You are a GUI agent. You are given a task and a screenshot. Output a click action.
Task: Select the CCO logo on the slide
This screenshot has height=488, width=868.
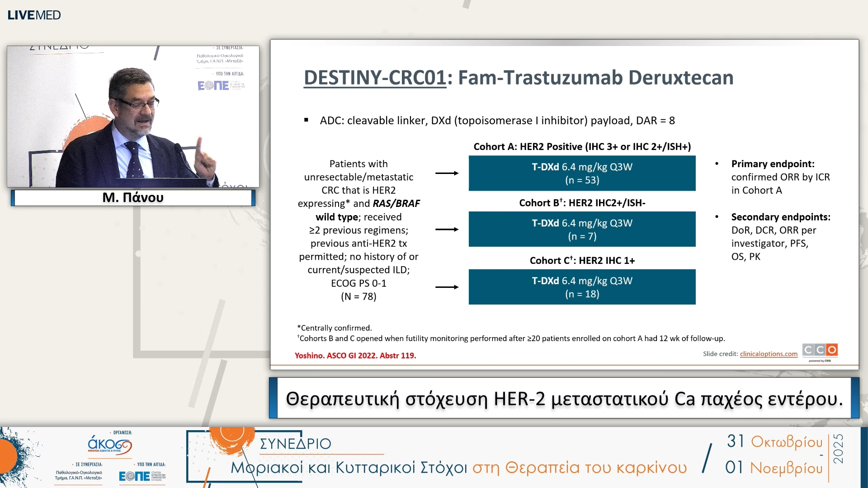tap(820, 349)
